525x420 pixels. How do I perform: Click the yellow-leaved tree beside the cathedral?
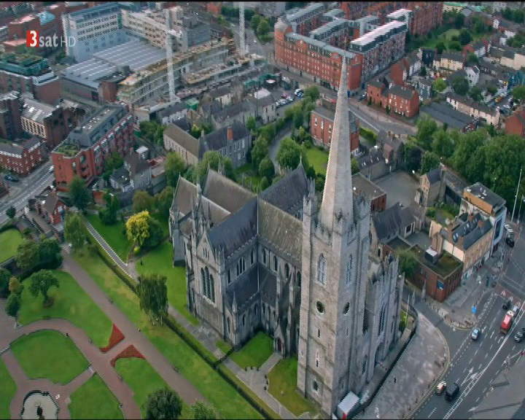point(138,228)
